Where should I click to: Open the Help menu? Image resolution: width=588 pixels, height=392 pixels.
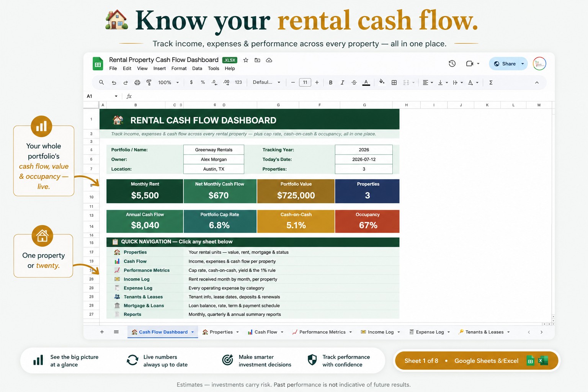230,69
